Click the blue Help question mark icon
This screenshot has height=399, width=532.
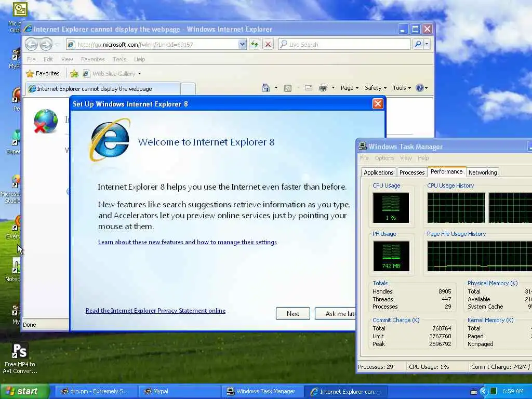[x=420, y=88]
